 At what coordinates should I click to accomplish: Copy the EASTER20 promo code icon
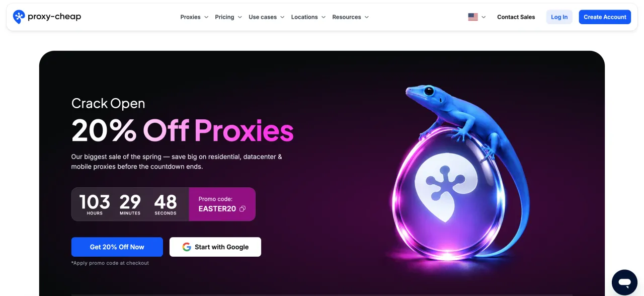coord(243,209)
